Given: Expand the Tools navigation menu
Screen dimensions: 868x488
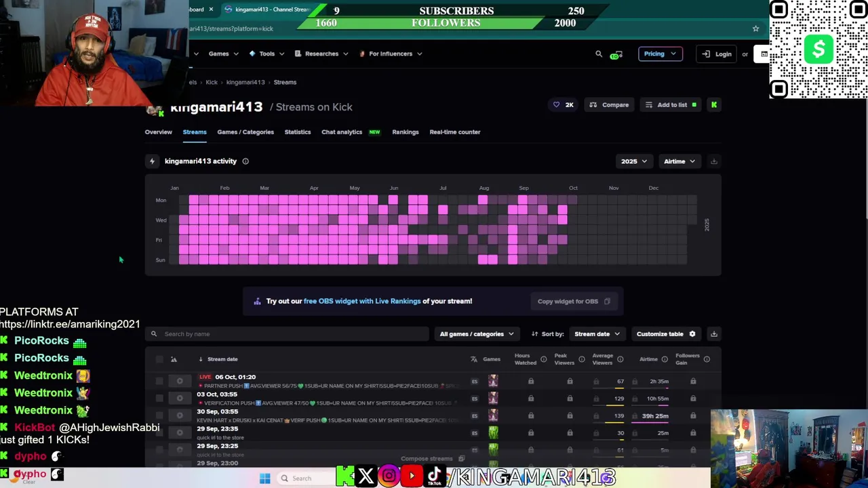Looking at the screenshot, I should pyautogui.click(x=267, y=54).
